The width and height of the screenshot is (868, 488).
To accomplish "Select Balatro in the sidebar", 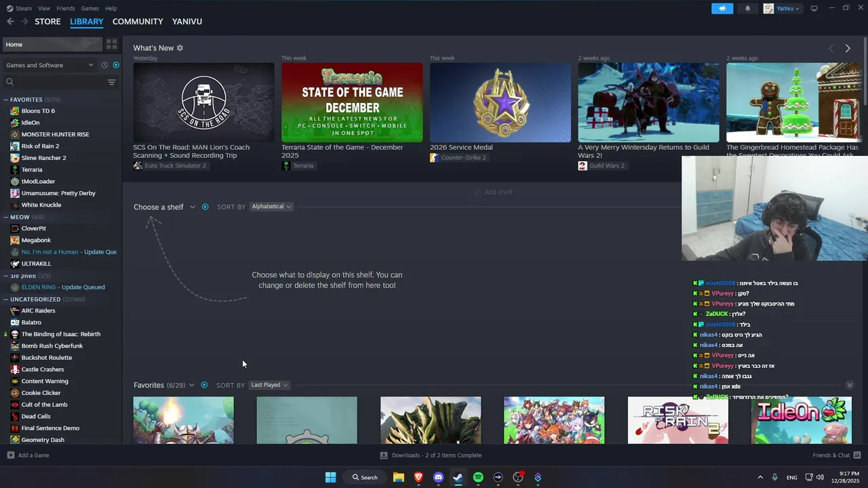I will 31,323.
